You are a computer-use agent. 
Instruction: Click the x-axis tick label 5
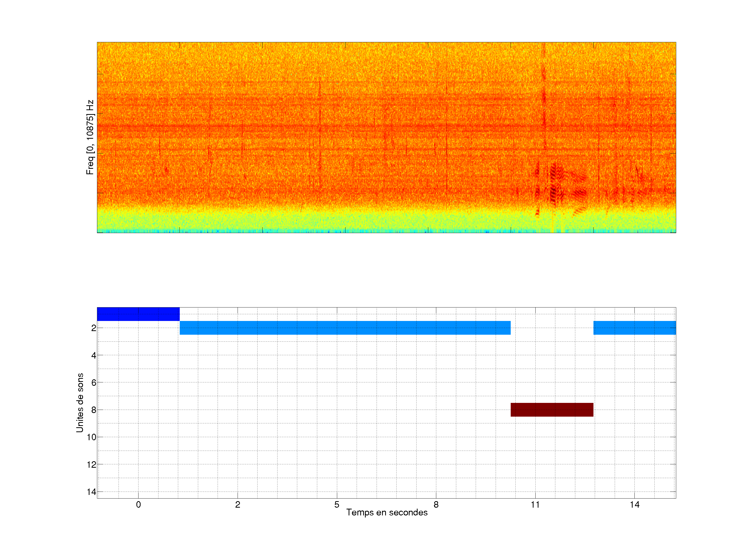click(337, 505)
